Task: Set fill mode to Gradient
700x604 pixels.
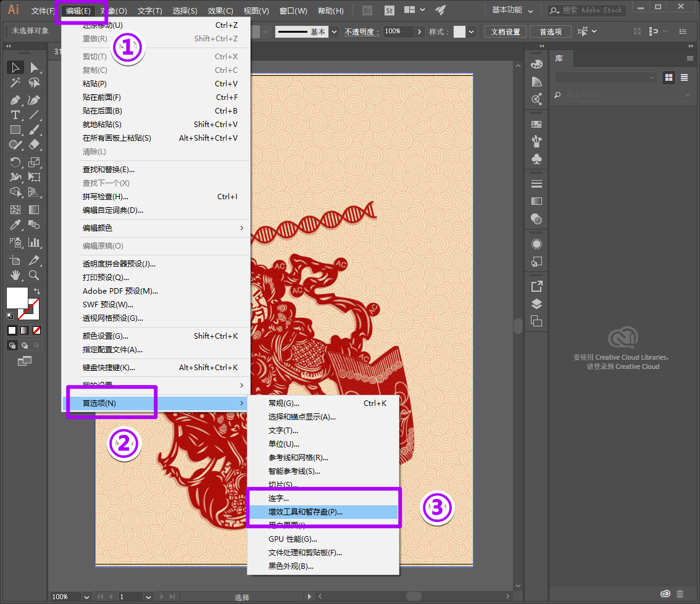Action: click(25, 331)
